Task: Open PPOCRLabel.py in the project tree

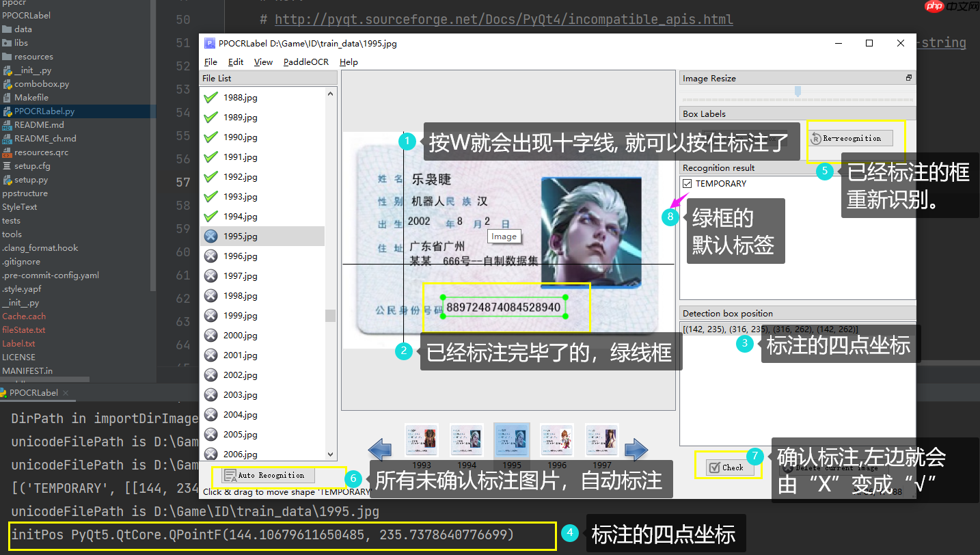Action: tap(44, 111)
